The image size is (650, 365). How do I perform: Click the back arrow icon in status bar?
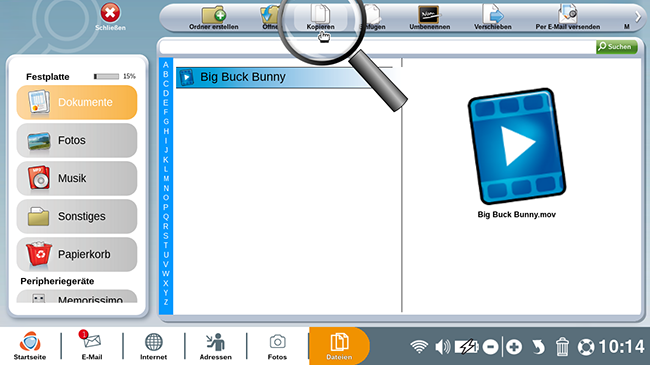coord(538,347)
